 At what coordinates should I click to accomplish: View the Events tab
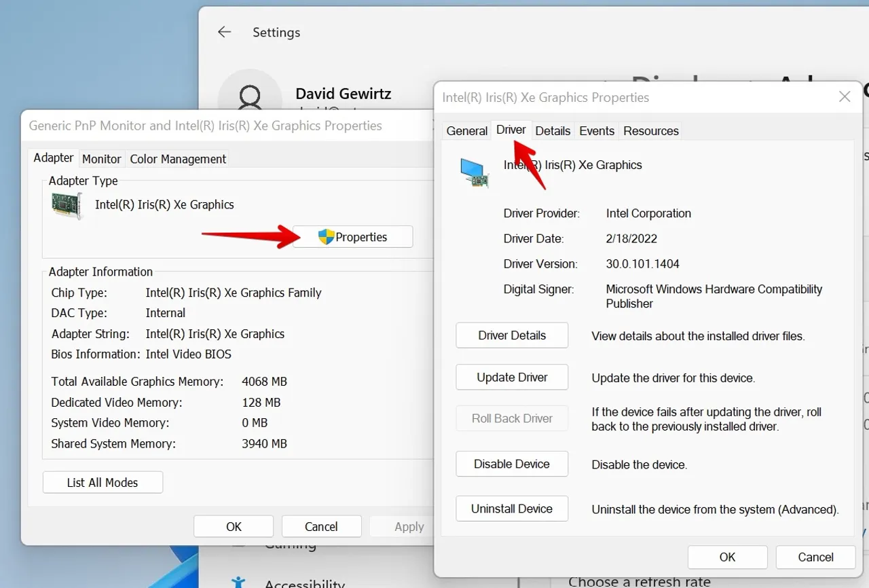(x=597, y=131)
